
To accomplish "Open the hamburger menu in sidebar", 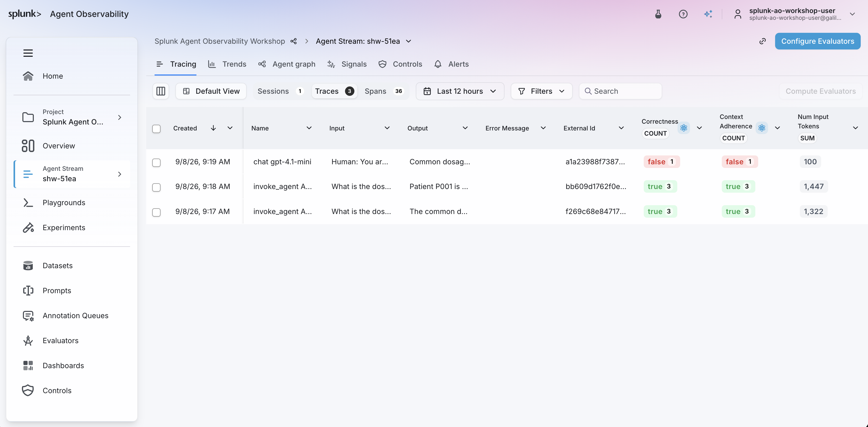I will (28, 53).
